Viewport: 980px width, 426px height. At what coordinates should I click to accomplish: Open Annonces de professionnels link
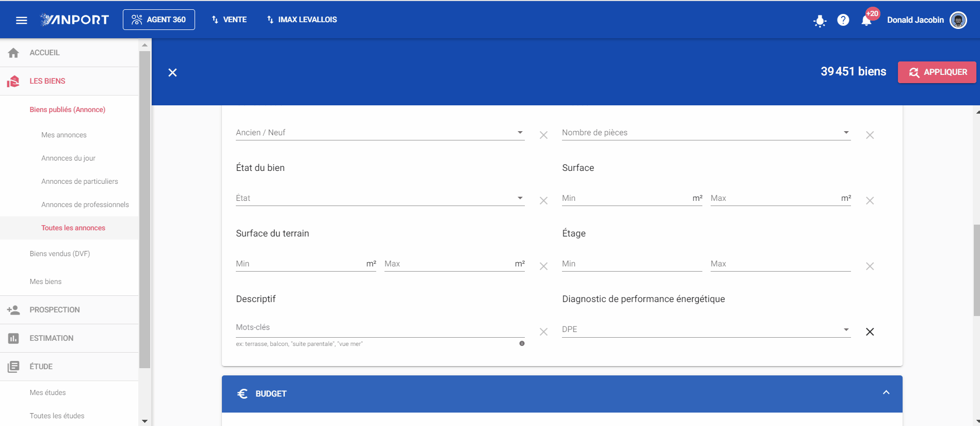point(85,204)
